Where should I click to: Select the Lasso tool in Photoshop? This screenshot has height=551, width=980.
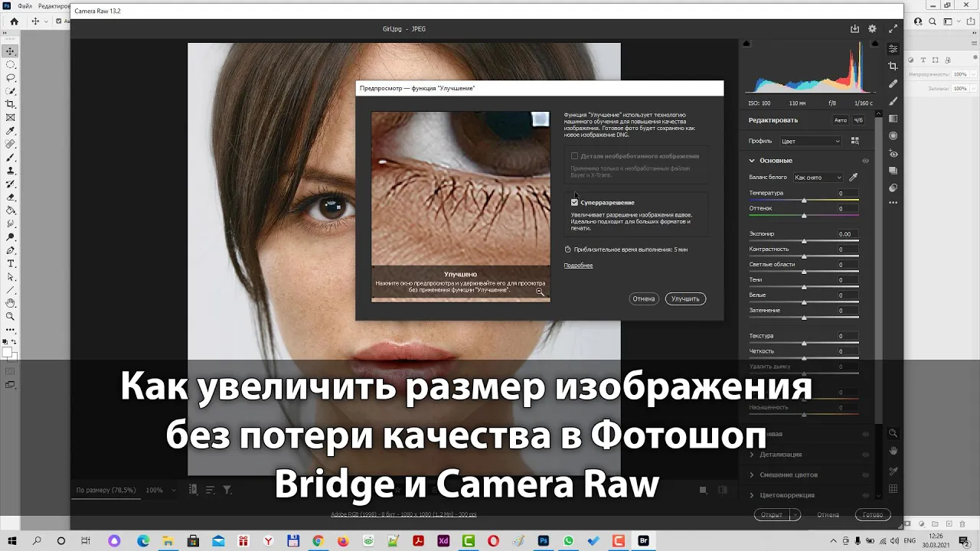pos(11,77)
